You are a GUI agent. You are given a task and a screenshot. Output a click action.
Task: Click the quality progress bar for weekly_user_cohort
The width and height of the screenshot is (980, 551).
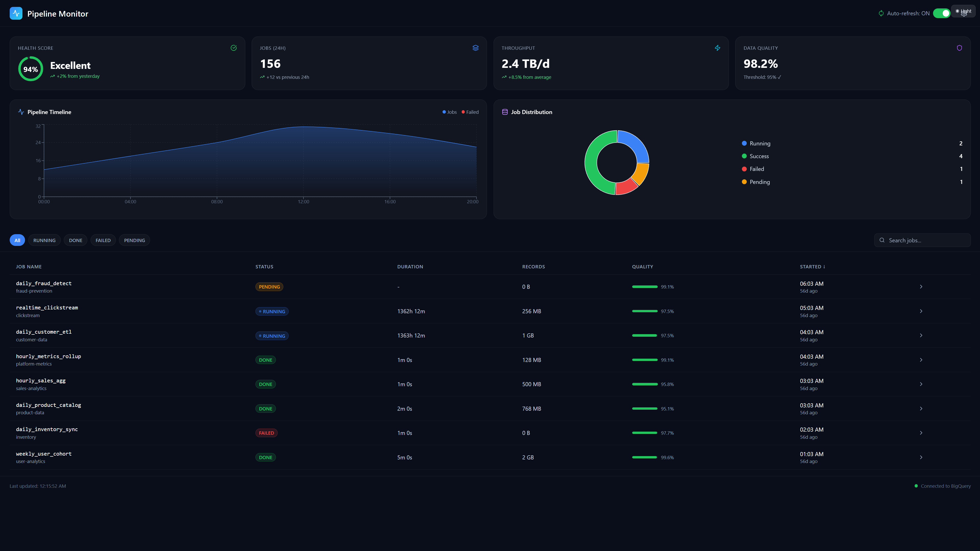click(x=644, y=457)
